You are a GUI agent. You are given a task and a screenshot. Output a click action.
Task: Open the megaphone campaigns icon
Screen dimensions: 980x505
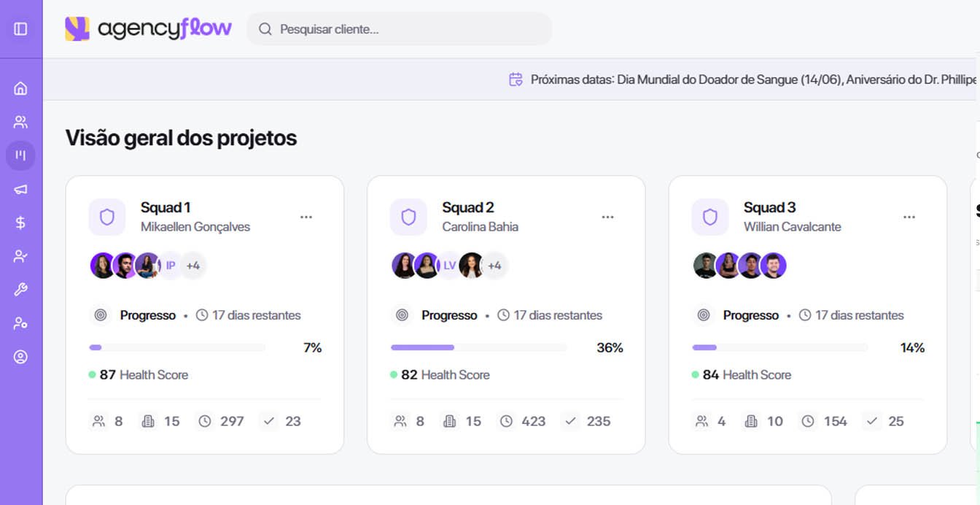click(x=20, y=189)
